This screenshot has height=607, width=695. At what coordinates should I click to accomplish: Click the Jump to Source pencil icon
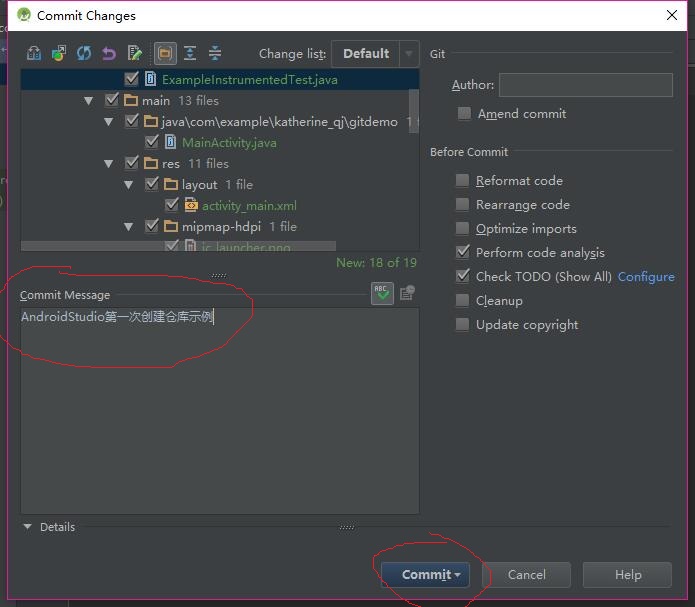[134, 54]
